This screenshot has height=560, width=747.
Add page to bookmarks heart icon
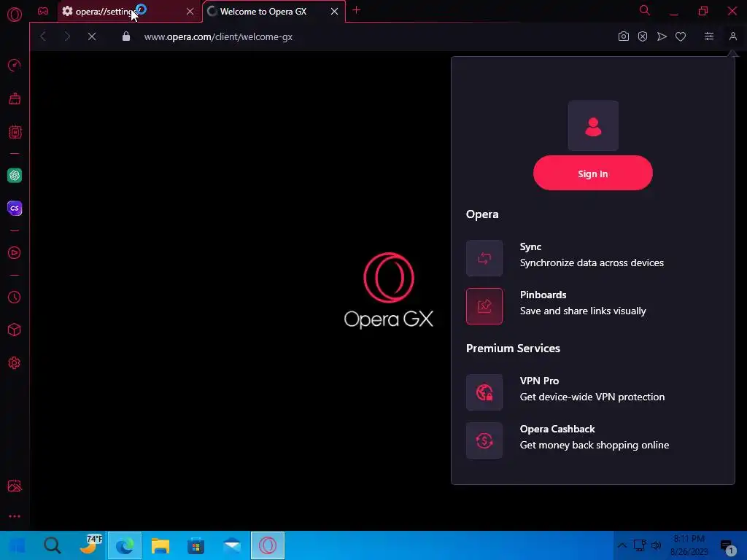tap(681, 36)
